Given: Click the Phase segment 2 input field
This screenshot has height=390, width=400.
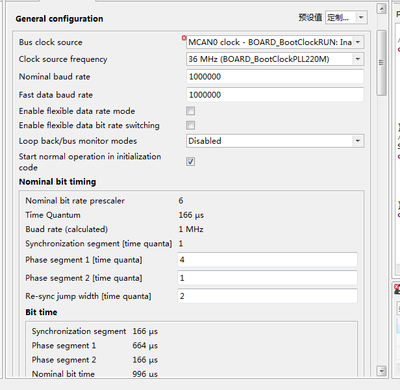Looking at the screenshot, I should coord(267,278).
